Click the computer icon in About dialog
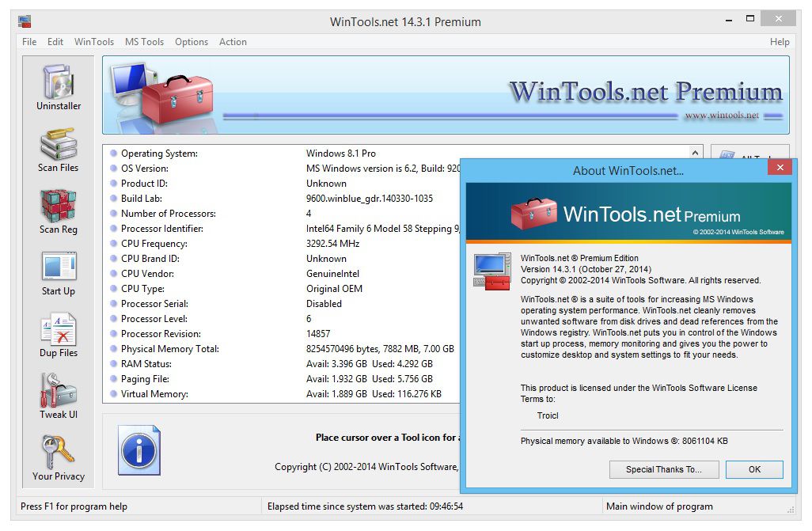Viewport: 812px width, 531px height. 491,271
